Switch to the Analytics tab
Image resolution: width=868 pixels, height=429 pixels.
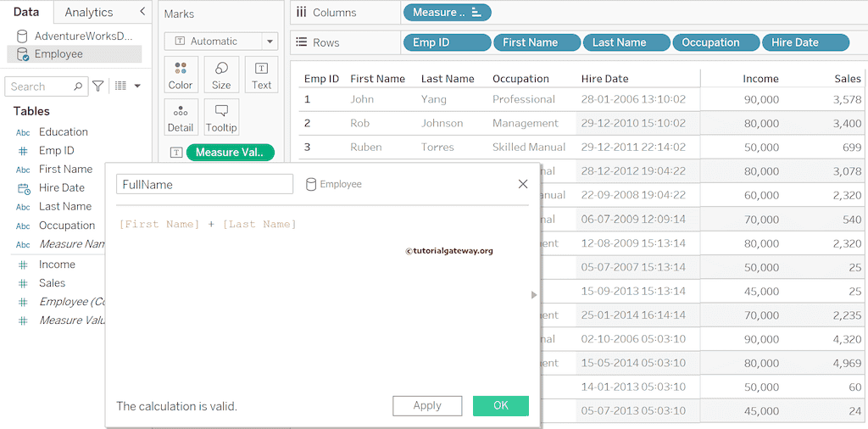tap(88, 12)
